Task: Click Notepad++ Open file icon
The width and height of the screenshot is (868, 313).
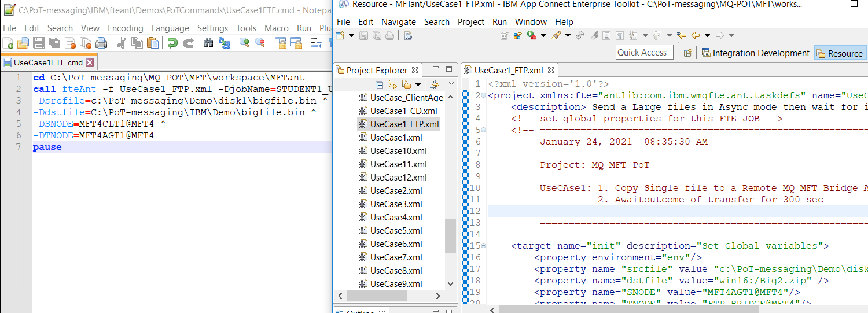Action: click(23, 43)
